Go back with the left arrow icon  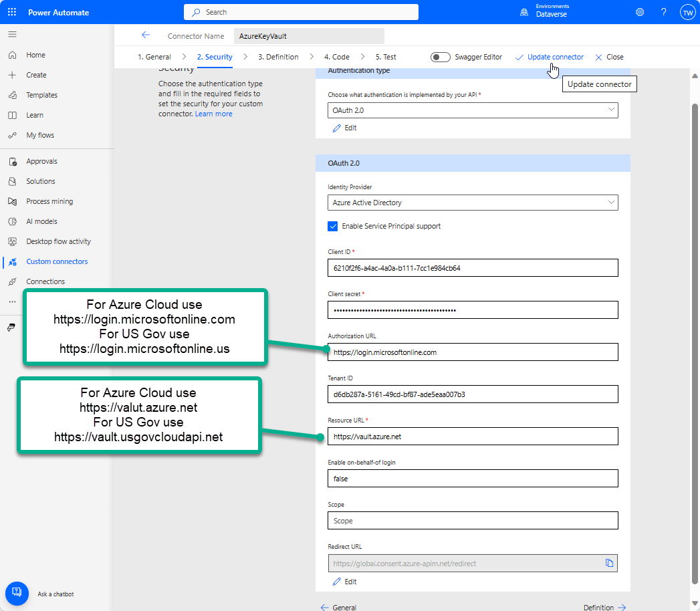[146, 35]
